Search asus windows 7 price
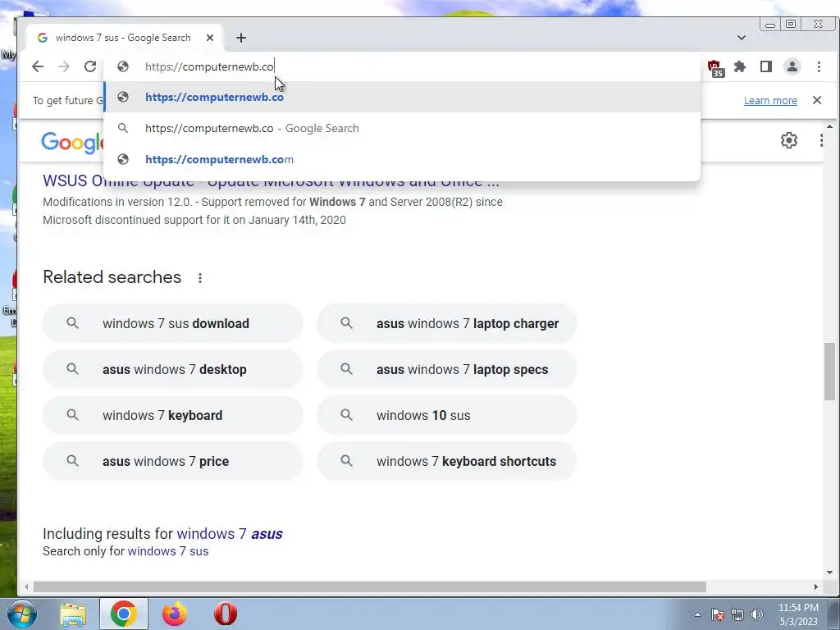This screenshot has height=630, width=840. click(x=173, y=461)
